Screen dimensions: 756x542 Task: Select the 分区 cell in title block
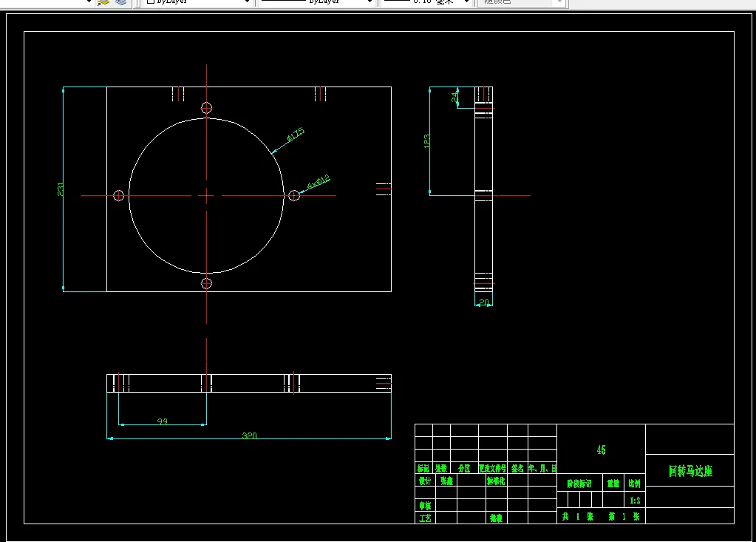(x=464, y=468)
